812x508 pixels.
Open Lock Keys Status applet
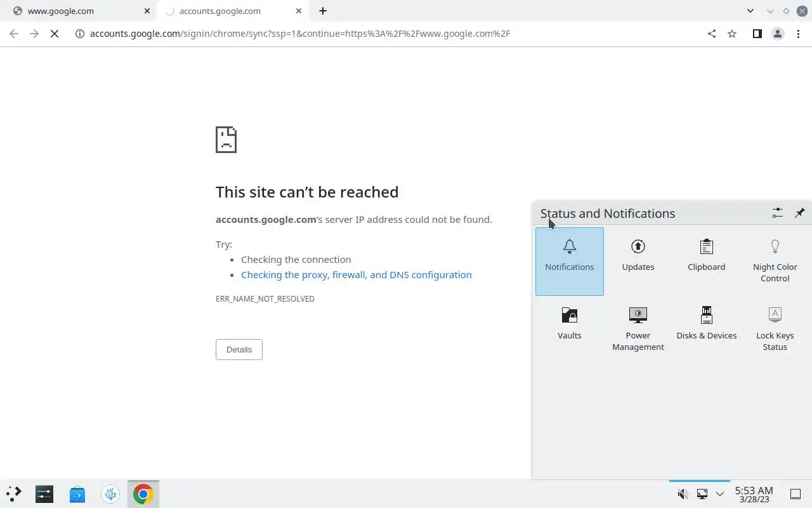[775, 330]
